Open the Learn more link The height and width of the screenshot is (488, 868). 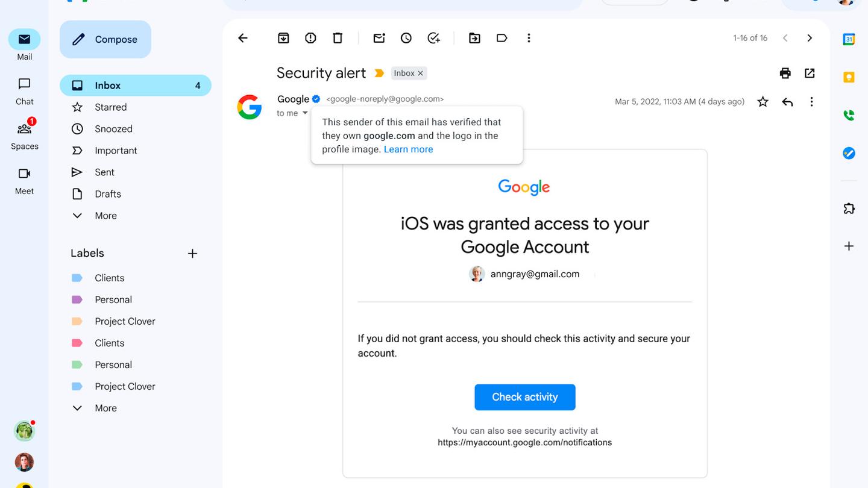pos(408,149)
